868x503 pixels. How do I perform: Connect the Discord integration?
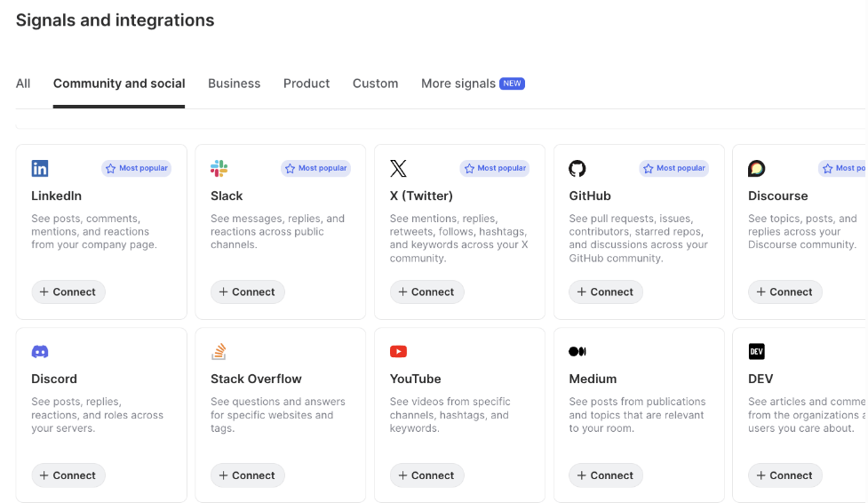(68, 475)
